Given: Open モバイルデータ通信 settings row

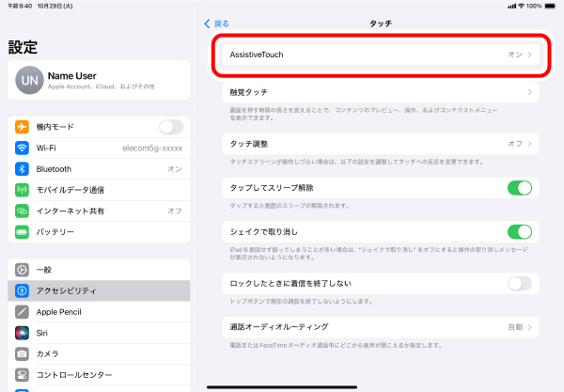Looking at the screenshot, I should click(x=99, y=190).
